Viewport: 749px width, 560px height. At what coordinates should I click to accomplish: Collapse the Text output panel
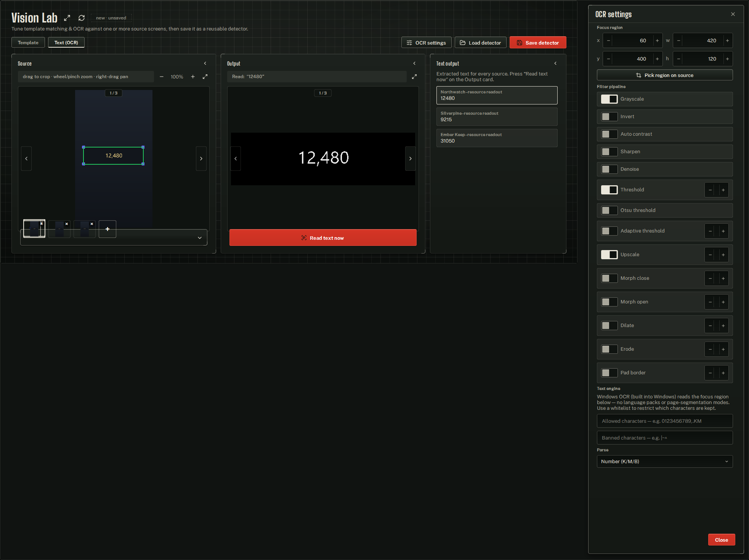click(555, 63)
